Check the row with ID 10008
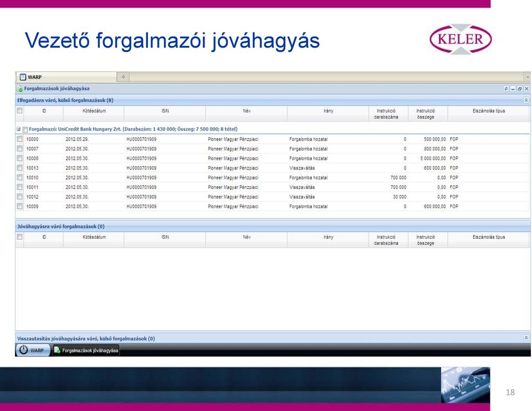The height and width of the screenshot is (411, 532). pyautogui.click(x=20, y=158)
